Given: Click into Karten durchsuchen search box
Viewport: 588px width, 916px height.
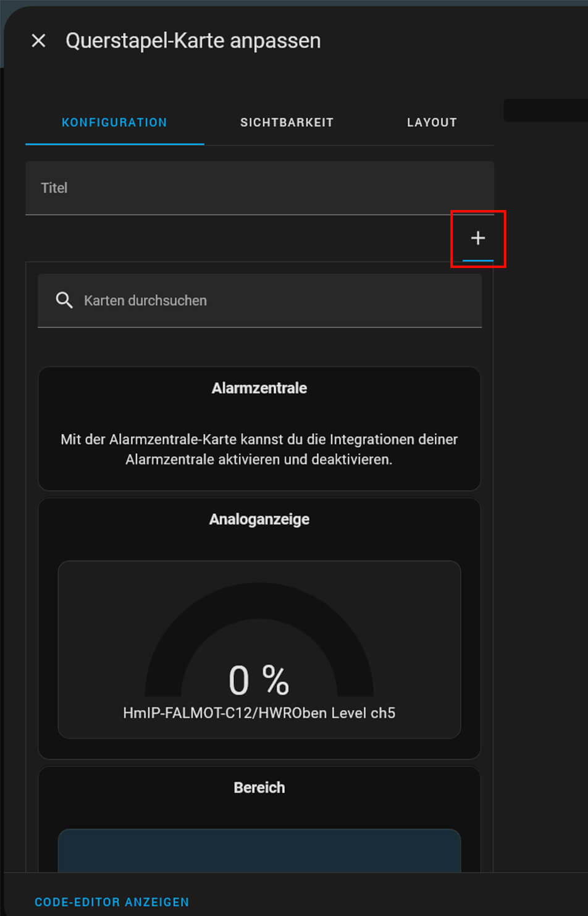Looking at the screenshot, I should tap(259, 300).
